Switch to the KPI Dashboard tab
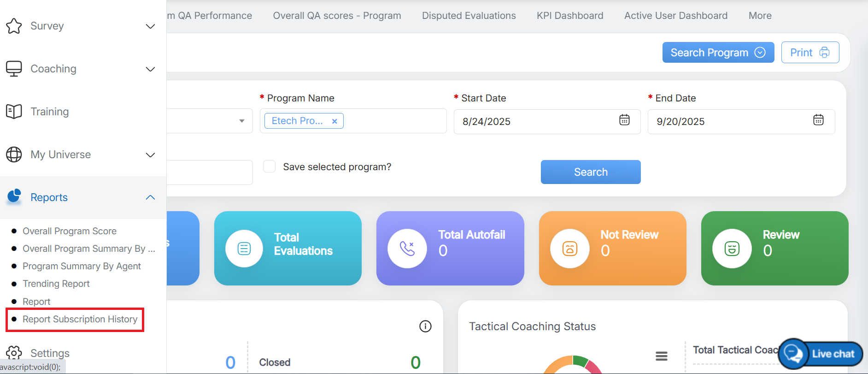 (569, 16)
